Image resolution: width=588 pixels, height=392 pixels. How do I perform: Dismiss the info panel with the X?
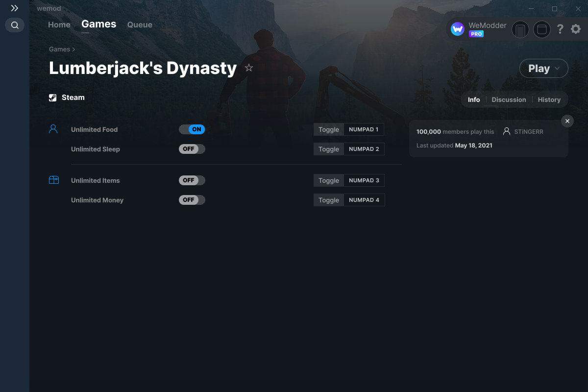tap(567, 121)
